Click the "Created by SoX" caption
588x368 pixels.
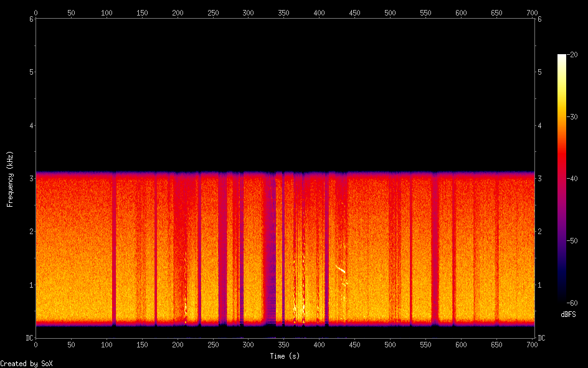pyautogui.click(x=26, y=363)
